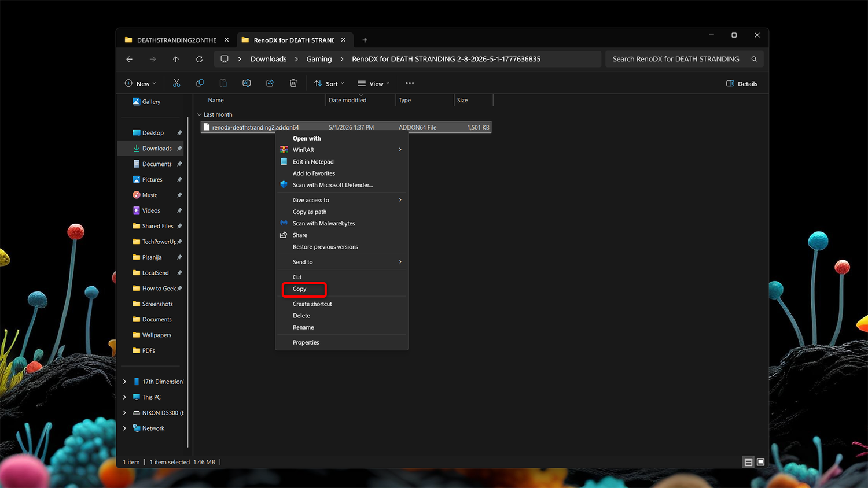Click the Delete trash icon in toolbar
868x488 pixels.
click(293, 83)
